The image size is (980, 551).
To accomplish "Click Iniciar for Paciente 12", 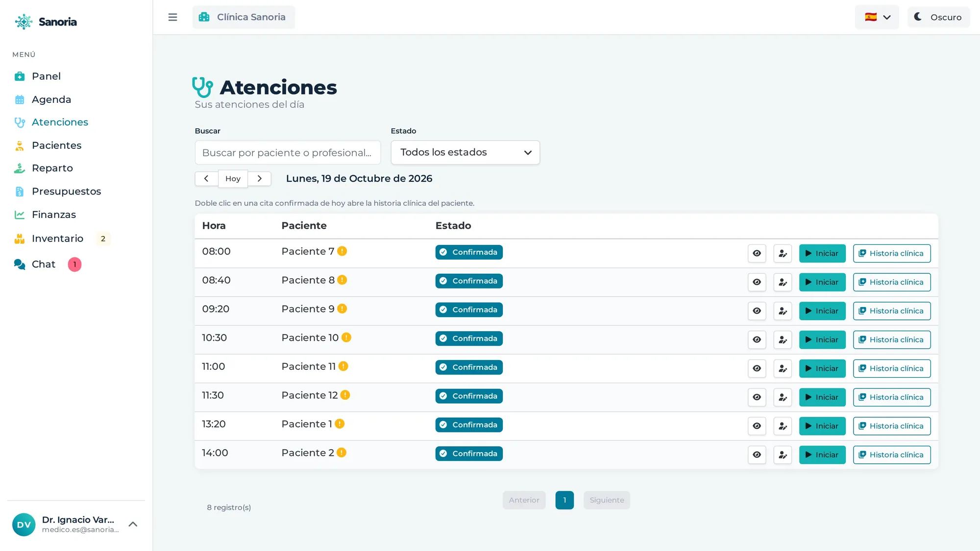I will pyautogui.click(x=822, y=397).
